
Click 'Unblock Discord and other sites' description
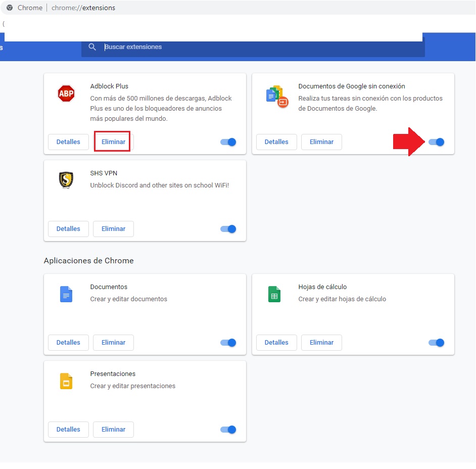pyautogui.click(x=159, y=185)
